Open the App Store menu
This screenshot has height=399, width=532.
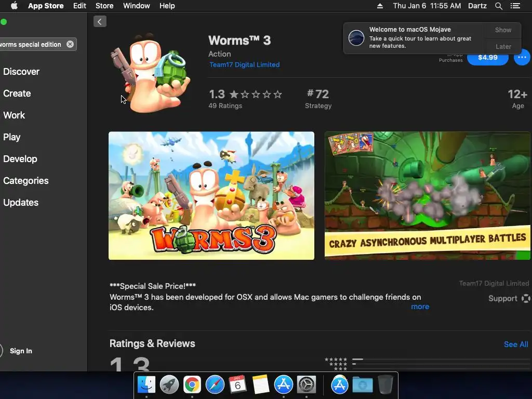[46, 6]
